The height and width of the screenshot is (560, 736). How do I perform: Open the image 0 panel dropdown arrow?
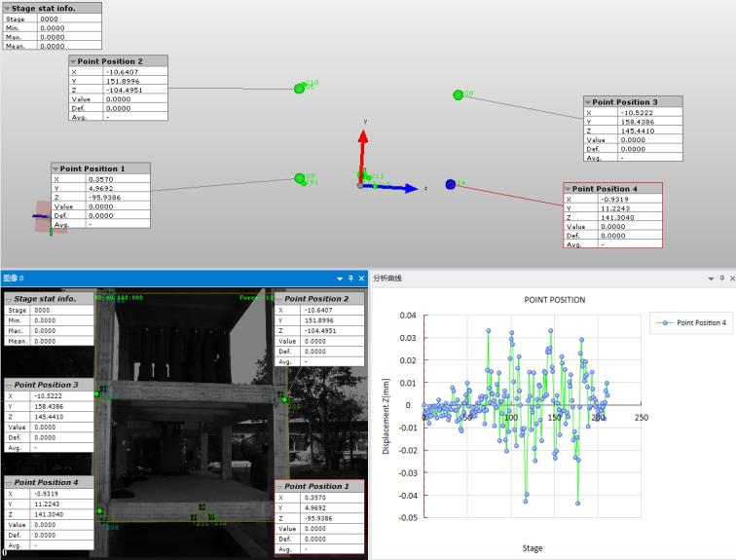[340, 279]
